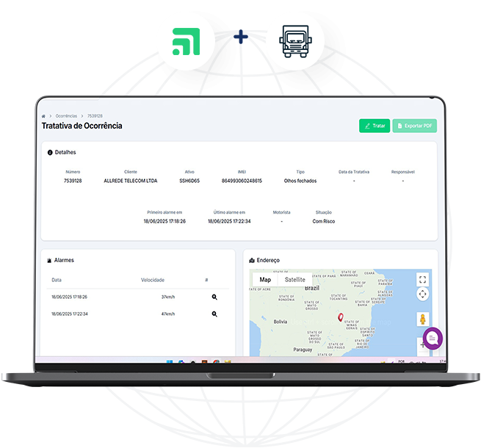Click the alarm row dated 18/06/2025 17:22:34
The height and width of the screenshot is (448, 481).
(138, 314)
